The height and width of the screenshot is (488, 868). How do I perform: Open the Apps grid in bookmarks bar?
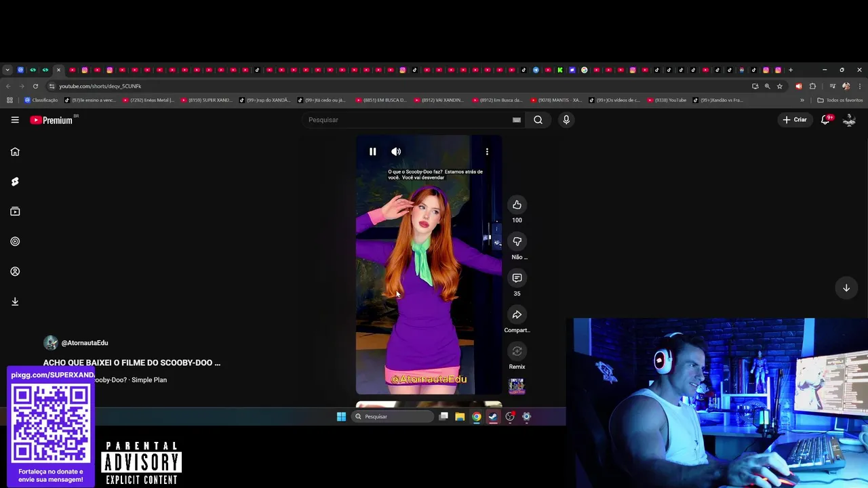pyautogui.click(x=9, y=100)
